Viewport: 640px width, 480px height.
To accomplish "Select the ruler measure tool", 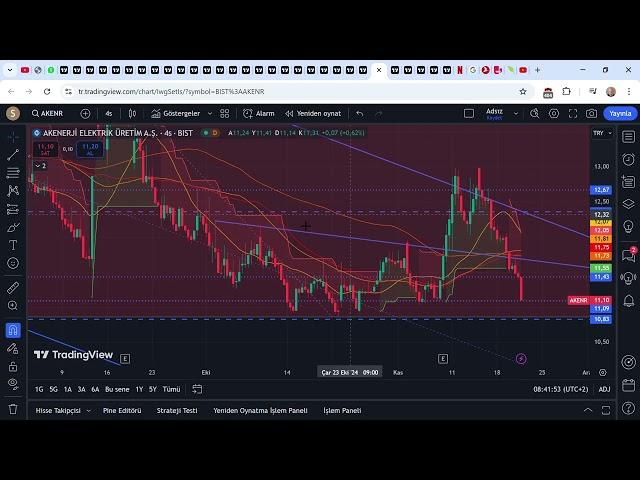I will (x=13, y=288).
